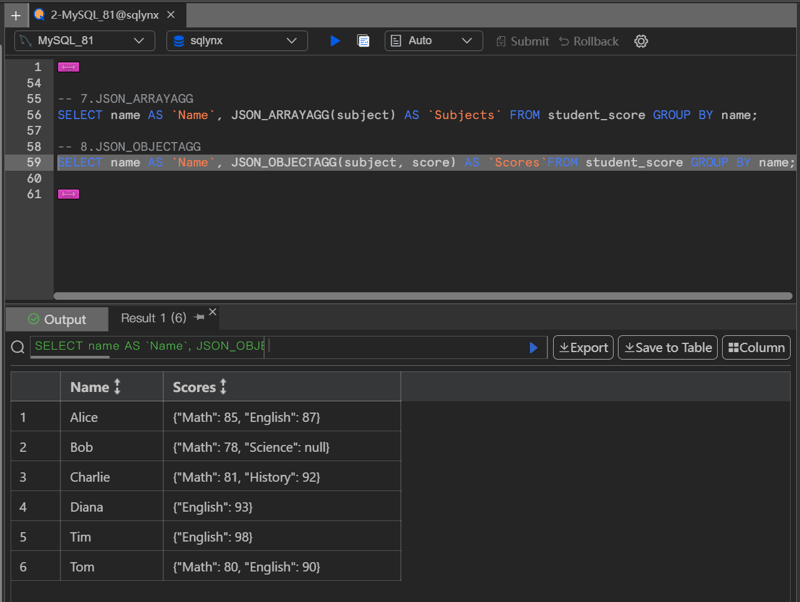
Task: Close the 2-MySQL_81@sqlynx tab
Action: [x=171, y=15]
